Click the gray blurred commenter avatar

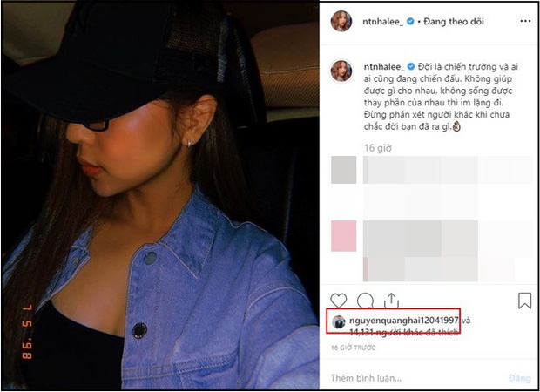coord(343,170)
